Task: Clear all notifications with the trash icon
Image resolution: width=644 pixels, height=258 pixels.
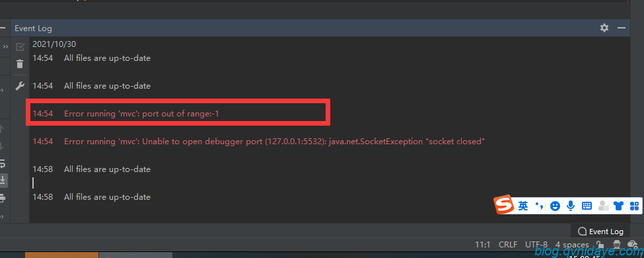Action: point(20,64)
